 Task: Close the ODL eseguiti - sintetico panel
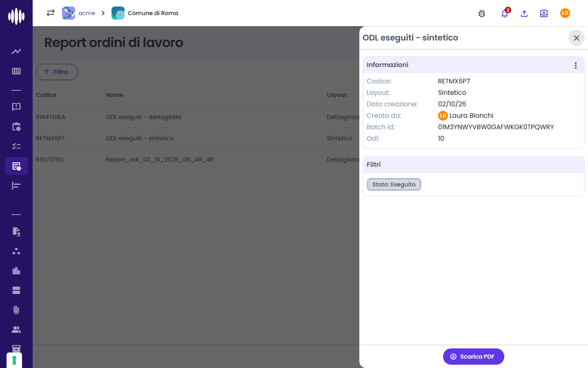[x=577, y=38]
